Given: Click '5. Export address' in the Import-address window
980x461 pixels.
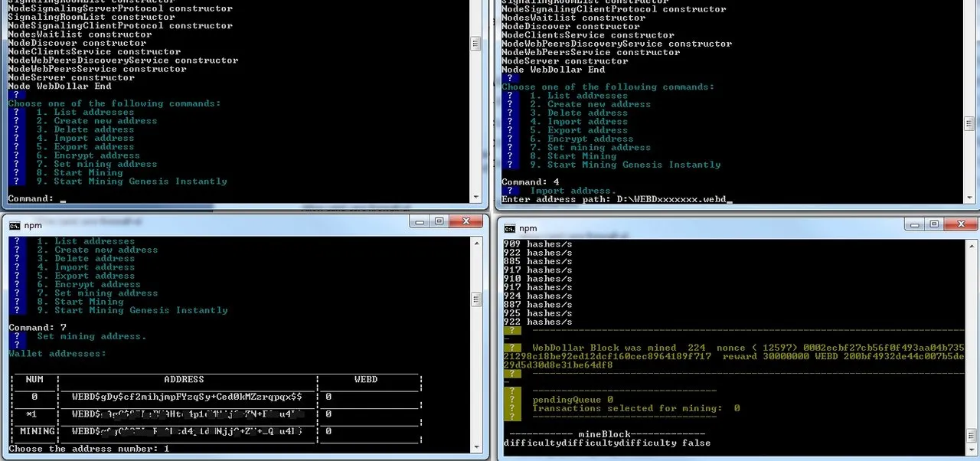Looking at the screenshot, I should click(579, 130).
